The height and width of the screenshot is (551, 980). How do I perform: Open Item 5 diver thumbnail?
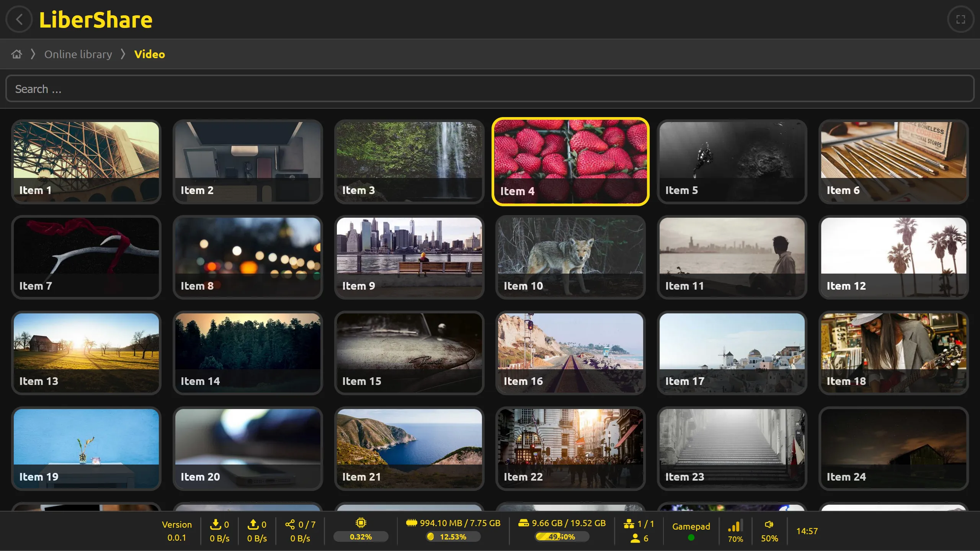pos(732,161)
